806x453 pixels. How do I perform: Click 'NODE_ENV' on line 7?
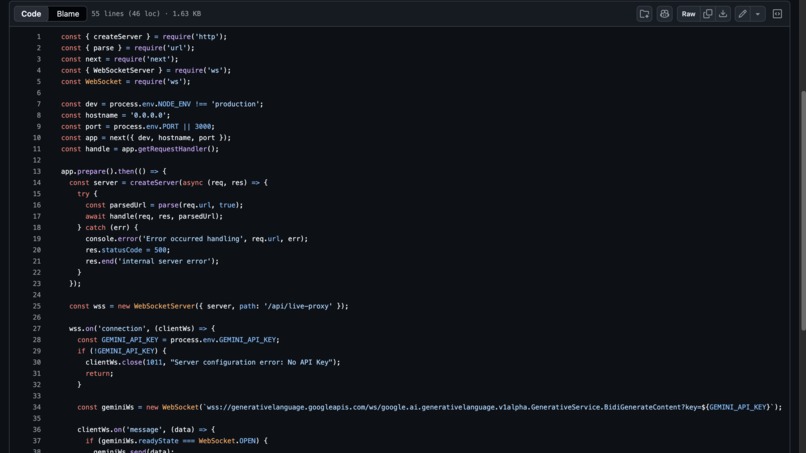(174, 104)
